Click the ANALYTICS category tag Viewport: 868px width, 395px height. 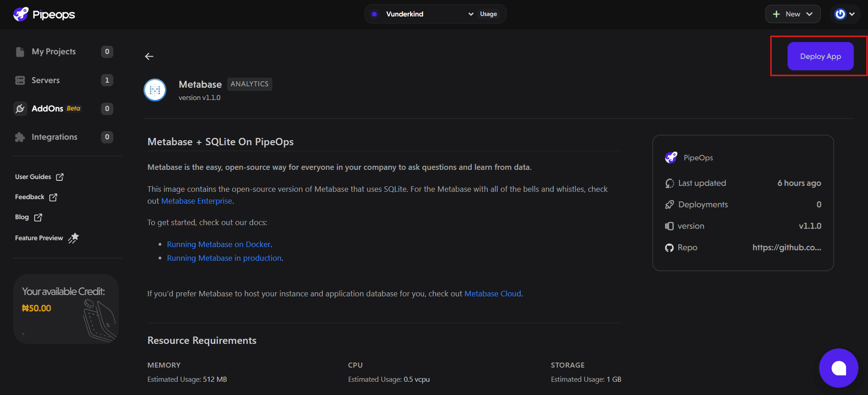[x=250, y=84]
